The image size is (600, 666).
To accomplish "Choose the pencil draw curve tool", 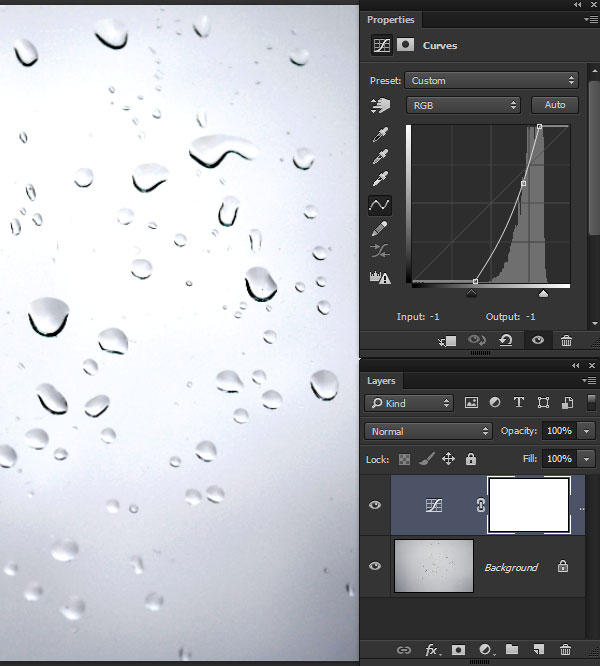I will [x=380, y=228].
